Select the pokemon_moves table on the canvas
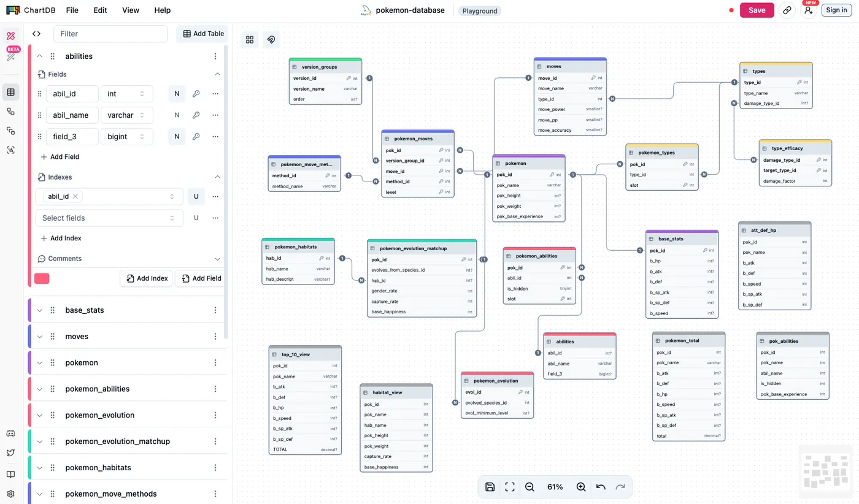This screenshot has height=504, width=859. click(418, 164)
